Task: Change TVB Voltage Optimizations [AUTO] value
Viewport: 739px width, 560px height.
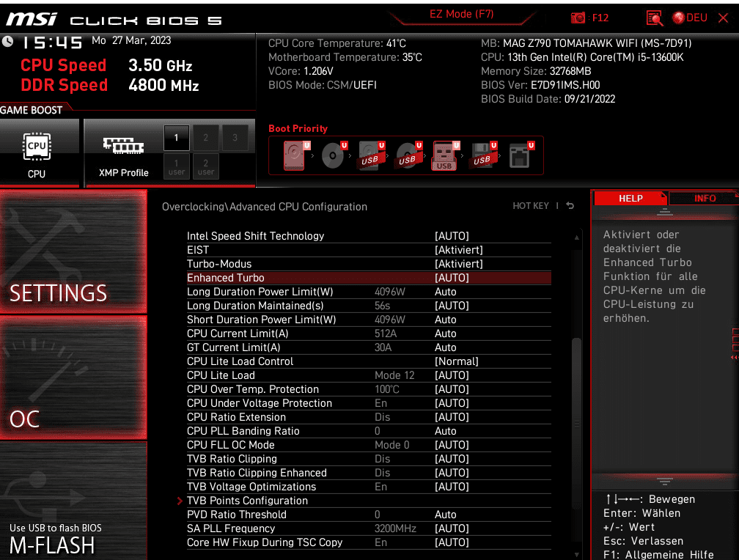Action: [452, 487]
